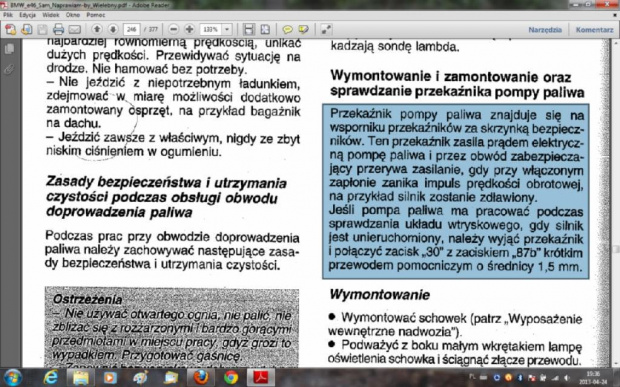
Task: Show the page thumbnails panel
Action: 9,49
